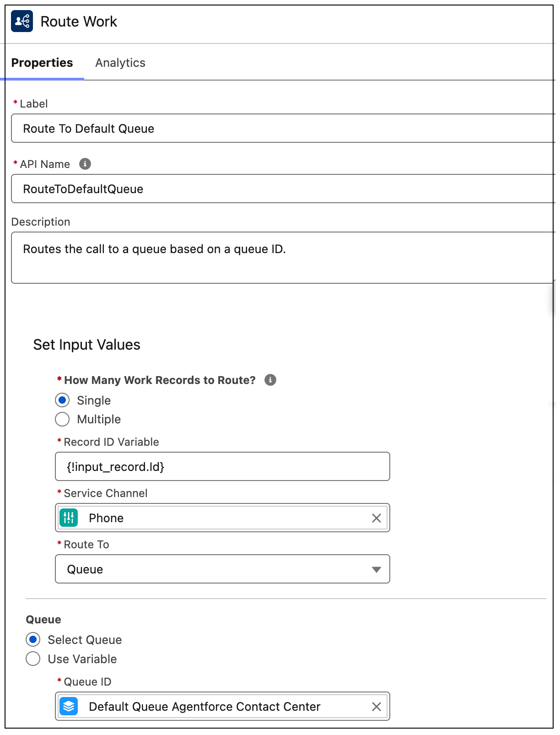The width and height of the screenshot is (560, 735).
Task: Click the How Many Work Records to Route label
Action: point(160,380)
